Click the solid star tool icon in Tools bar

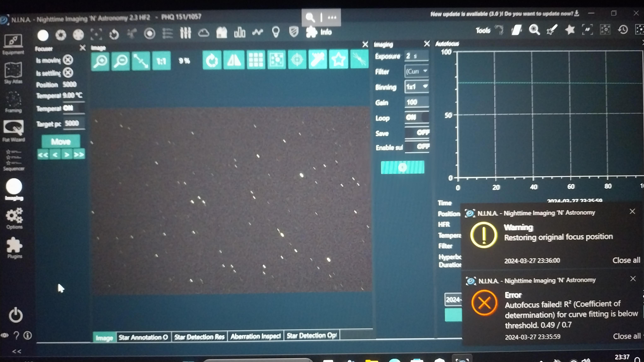tap(570, 30)
